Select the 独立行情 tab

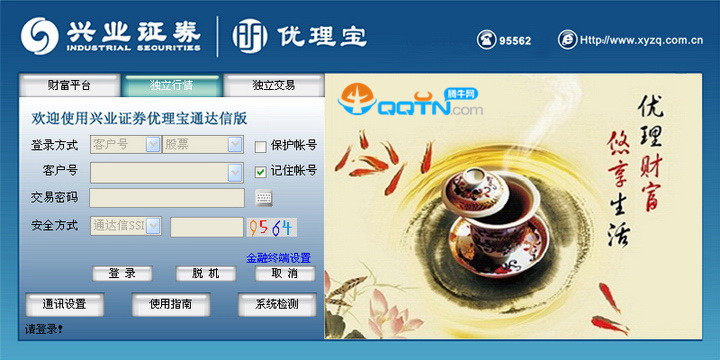pos(171,85)
